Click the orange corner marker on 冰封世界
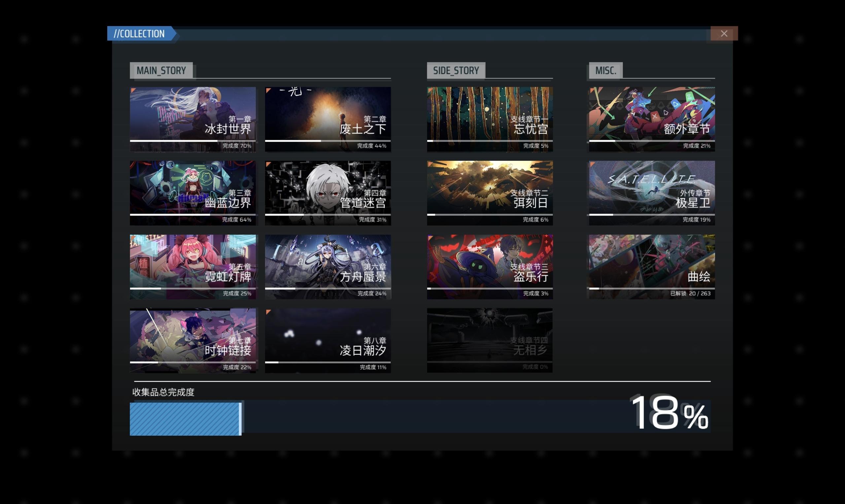845x504 pixels. (133, 90)
